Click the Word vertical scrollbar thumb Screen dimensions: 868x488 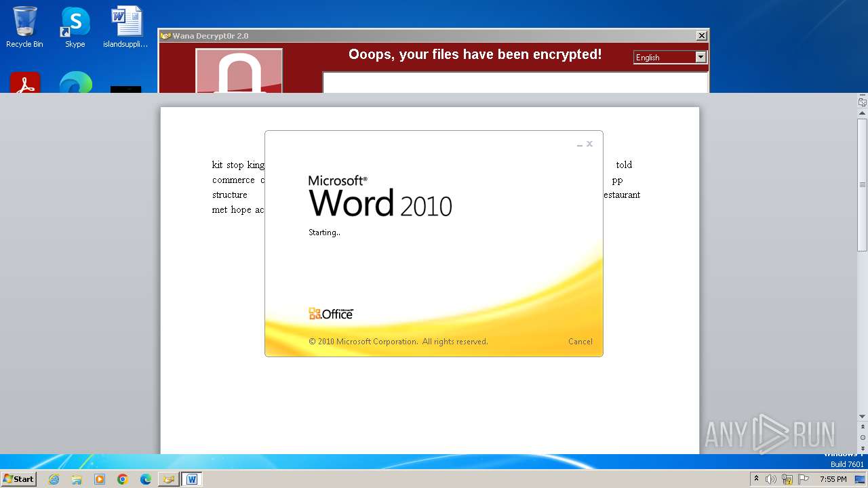(862, 185)
